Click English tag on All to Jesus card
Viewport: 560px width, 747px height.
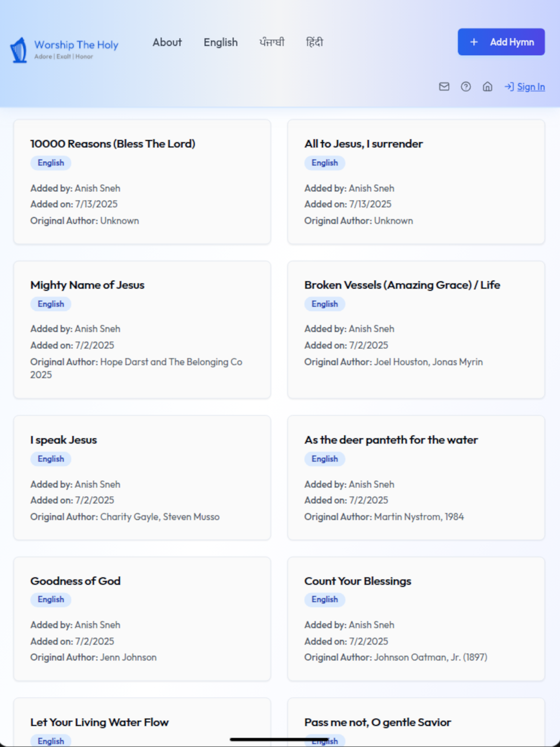tap(325, 163)
